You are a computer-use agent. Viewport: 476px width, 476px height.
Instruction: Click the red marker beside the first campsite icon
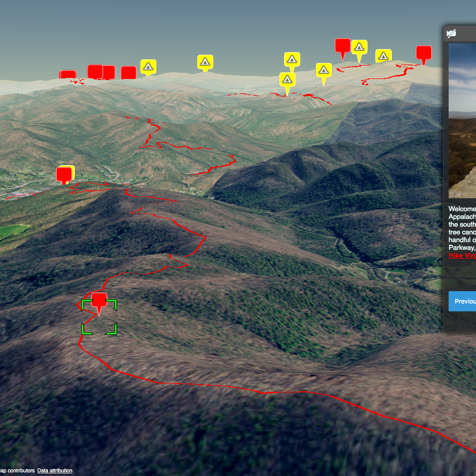click(129, 73)
